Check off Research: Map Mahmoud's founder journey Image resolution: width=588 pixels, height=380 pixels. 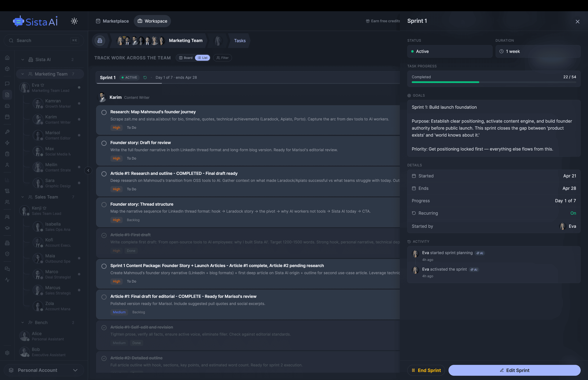point(104,112)
